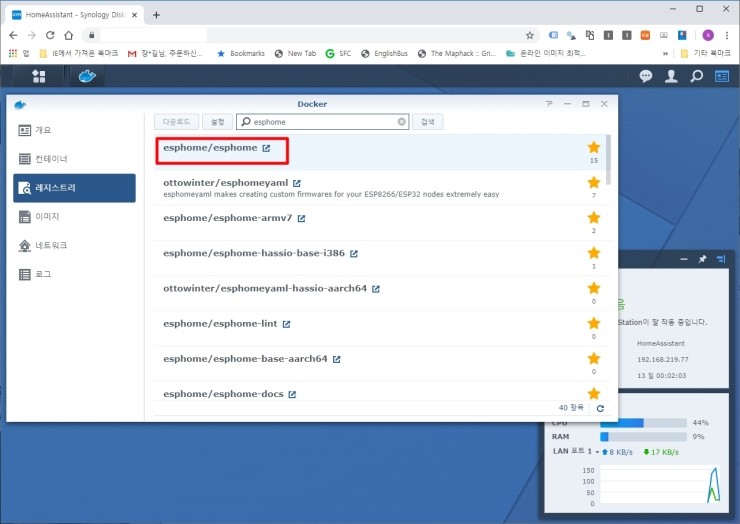The width and height of the screenshot is (740, 524).
Task: Pin the system health widget
Action: (x=702, y=259)
